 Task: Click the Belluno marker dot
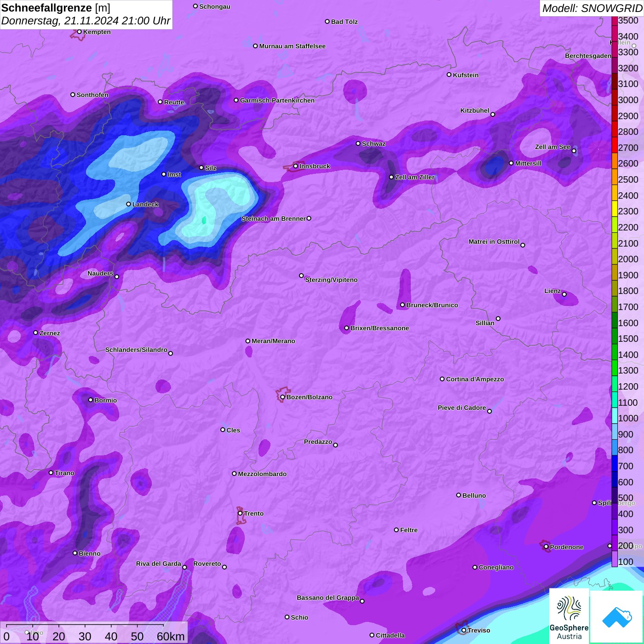pyautogui.click(x=459, y=495)
